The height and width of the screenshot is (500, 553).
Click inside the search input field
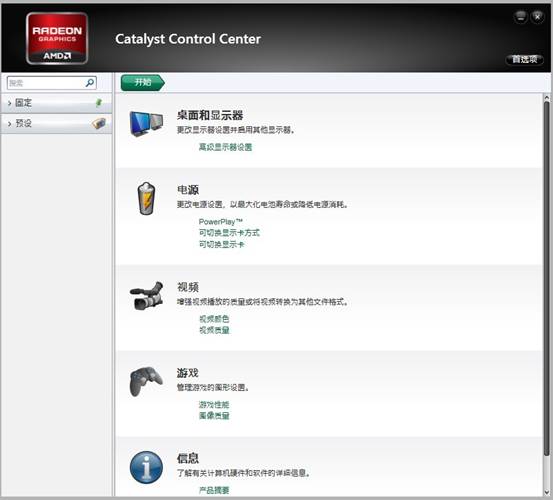(46, 83)
